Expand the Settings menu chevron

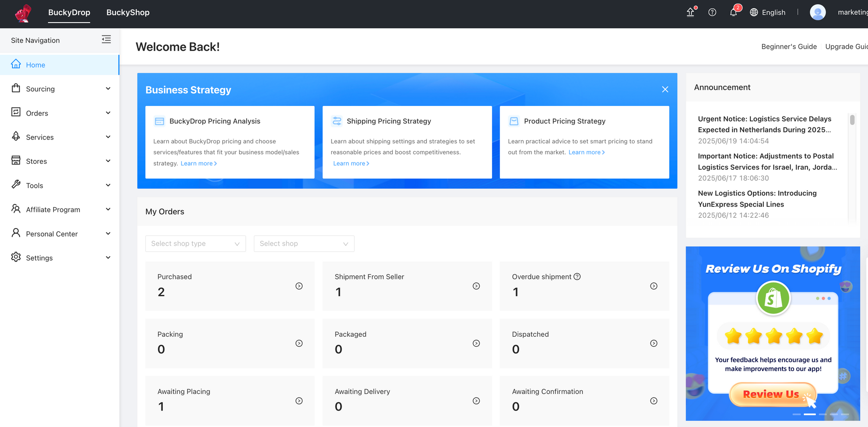click(x=108, y=258)
